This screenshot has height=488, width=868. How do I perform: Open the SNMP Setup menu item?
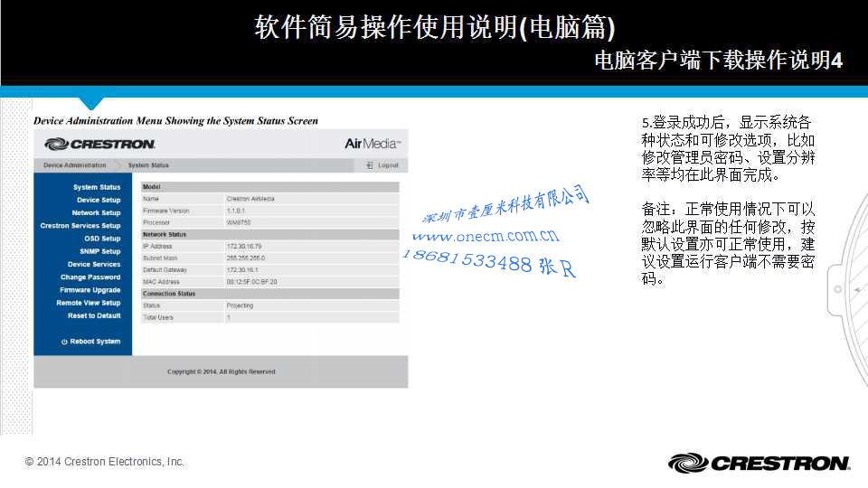point(99,251)
